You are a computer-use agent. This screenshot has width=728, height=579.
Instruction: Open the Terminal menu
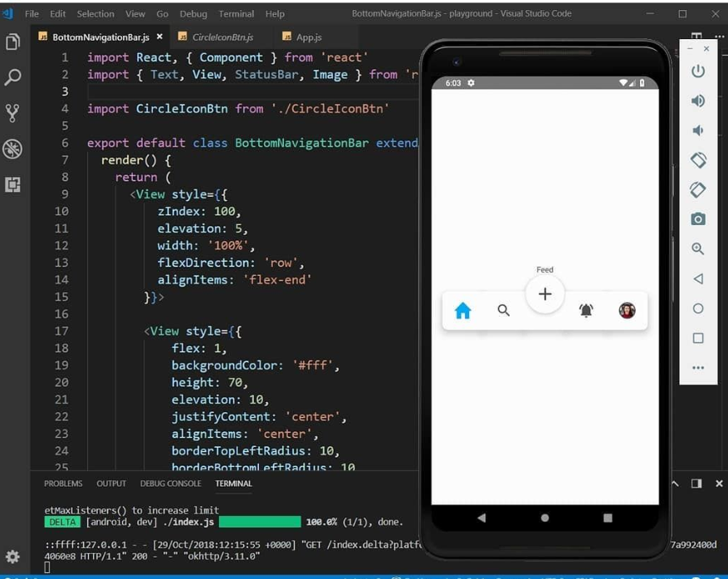pyautogui.click(x=237, y=14)
